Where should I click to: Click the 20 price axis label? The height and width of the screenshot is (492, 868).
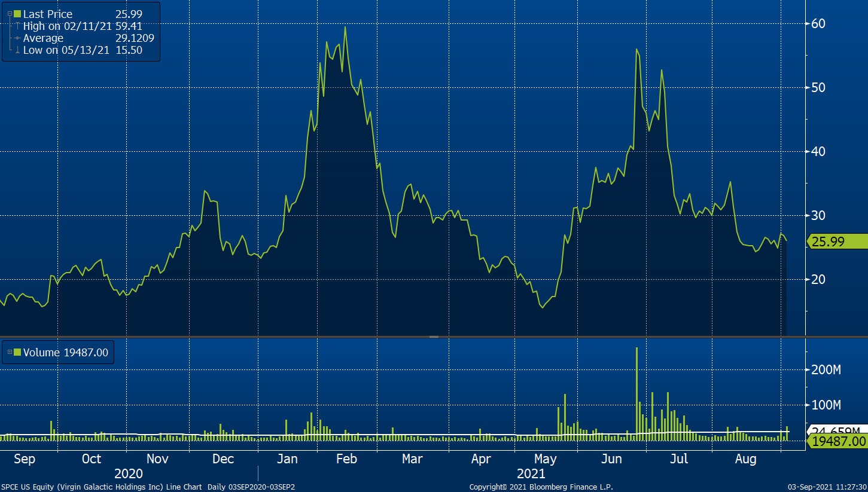click(x=818, y=280)
